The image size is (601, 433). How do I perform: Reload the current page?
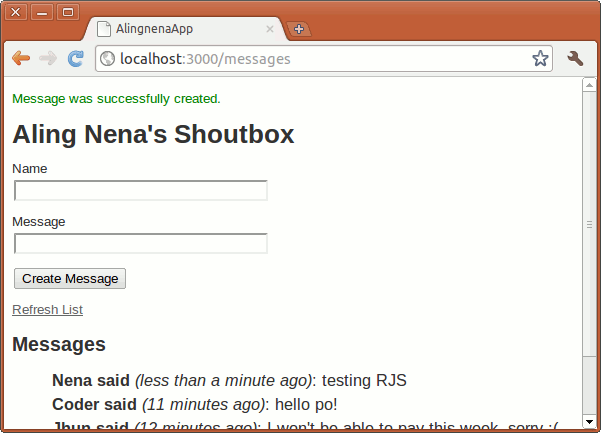click(75, 59)
